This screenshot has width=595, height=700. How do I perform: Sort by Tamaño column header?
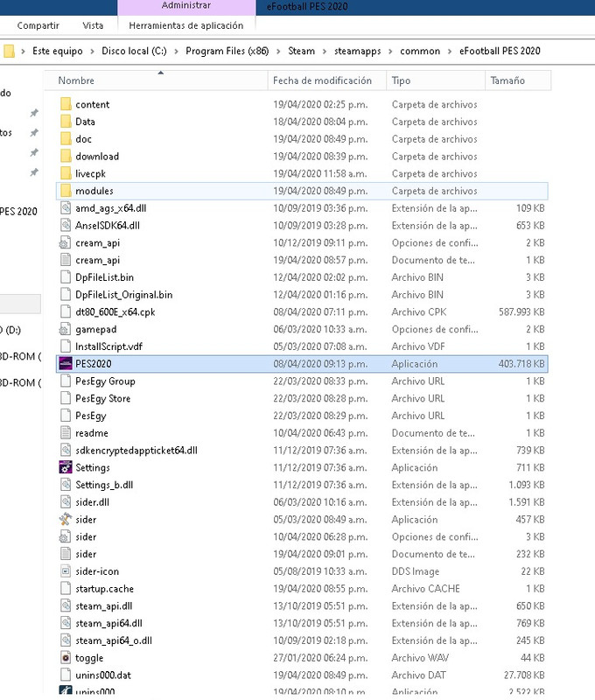pos(518,80)
